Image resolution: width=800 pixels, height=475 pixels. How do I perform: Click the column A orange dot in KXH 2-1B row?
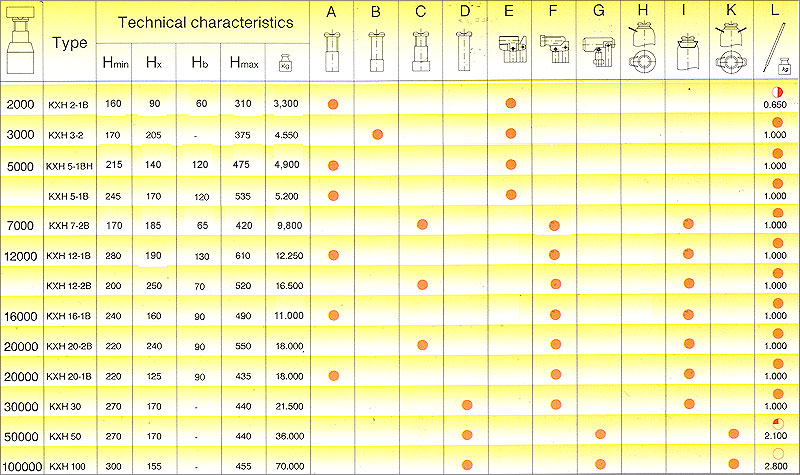pyautogui.click(x=333, y=104)
